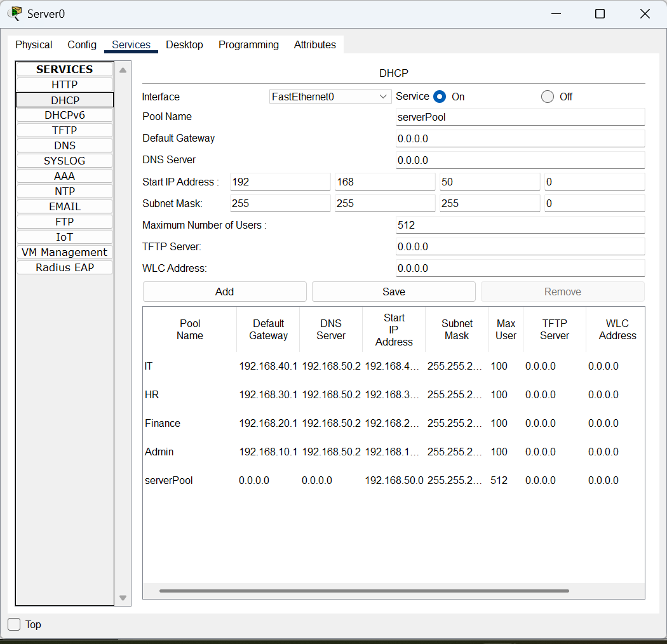
Task: Turn DHCP service Off
Action: pyautogui.click(x=548, y=97)
